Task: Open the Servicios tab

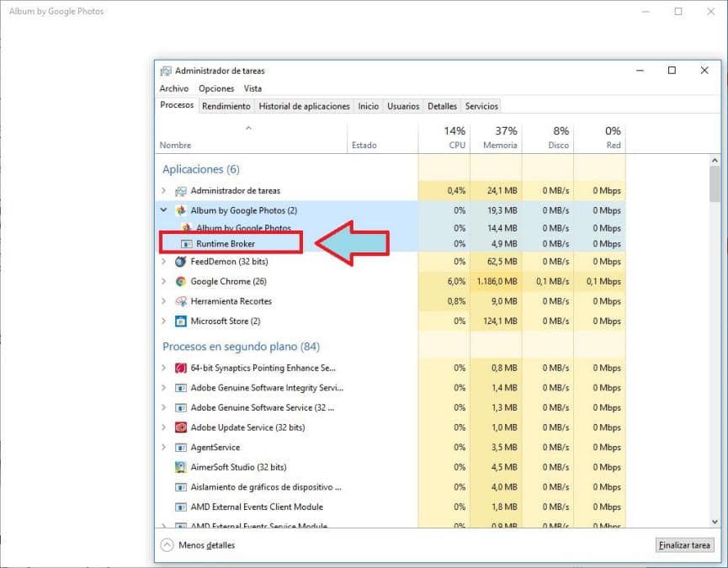Action: pos(481,106)
